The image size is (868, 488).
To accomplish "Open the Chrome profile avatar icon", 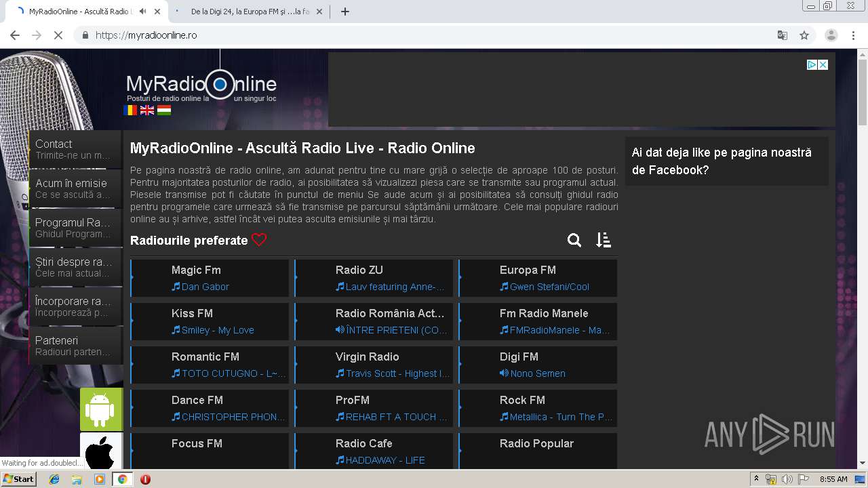I will pos(831,35).
